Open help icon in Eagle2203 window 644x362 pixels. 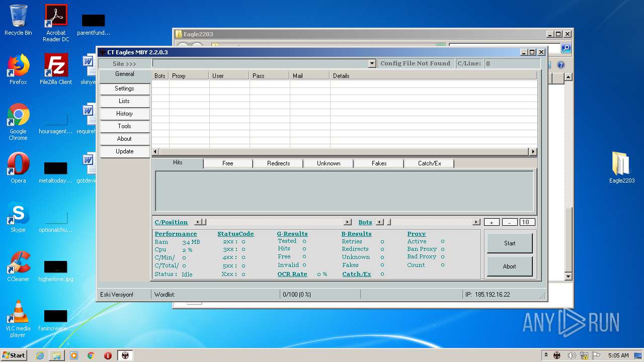(561, 65)
